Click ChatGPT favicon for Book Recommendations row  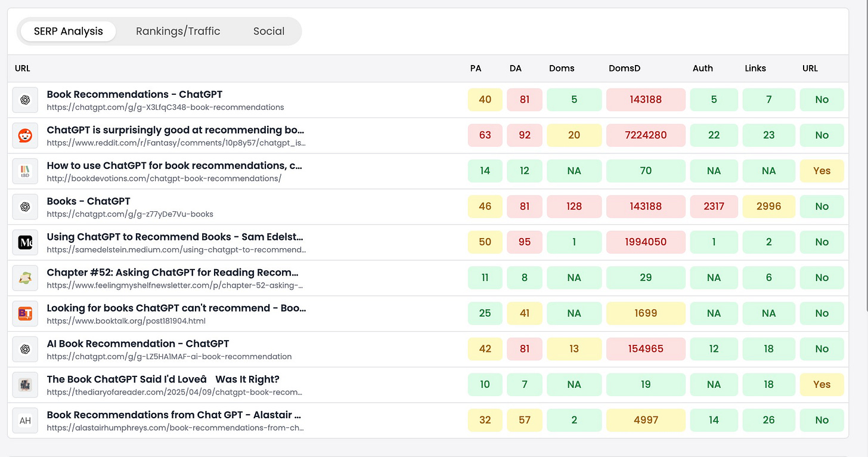25,100
